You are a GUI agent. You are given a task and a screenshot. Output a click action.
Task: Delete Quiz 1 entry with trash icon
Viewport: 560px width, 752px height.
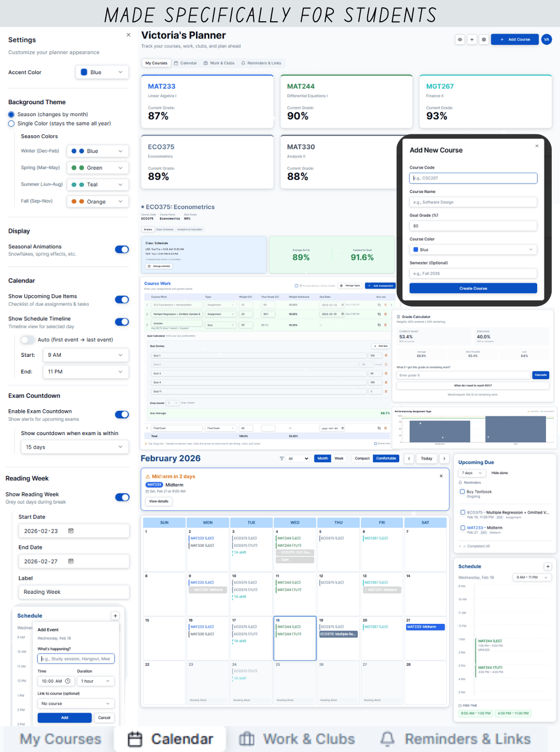(386, 356)
